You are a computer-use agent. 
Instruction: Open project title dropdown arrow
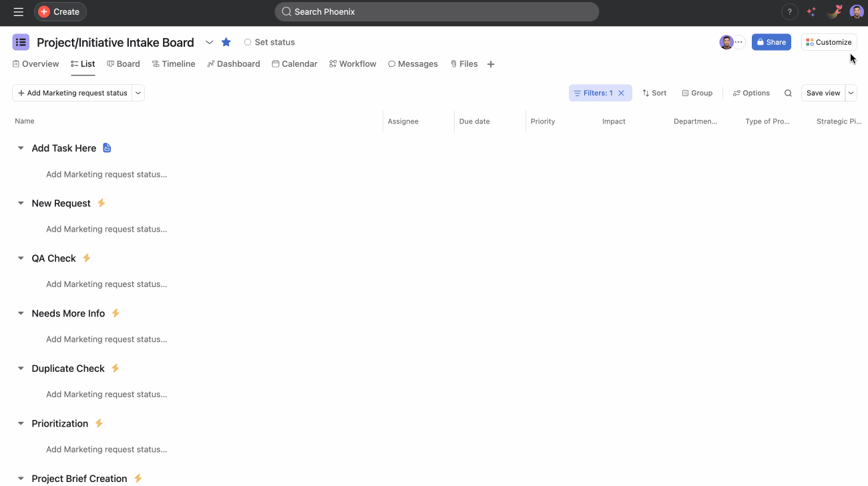tap(209, 42)
